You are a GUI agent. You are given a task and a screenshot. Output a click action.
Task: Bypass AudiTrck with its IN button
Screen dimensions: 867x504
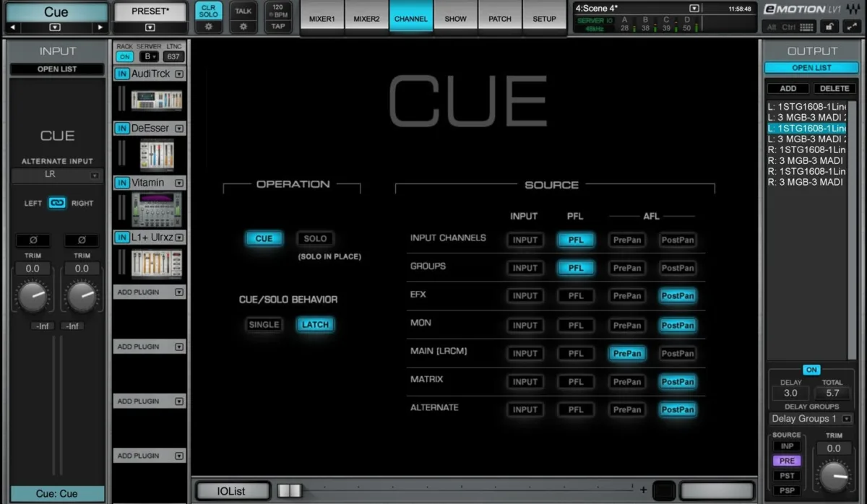tap(122, 74)
